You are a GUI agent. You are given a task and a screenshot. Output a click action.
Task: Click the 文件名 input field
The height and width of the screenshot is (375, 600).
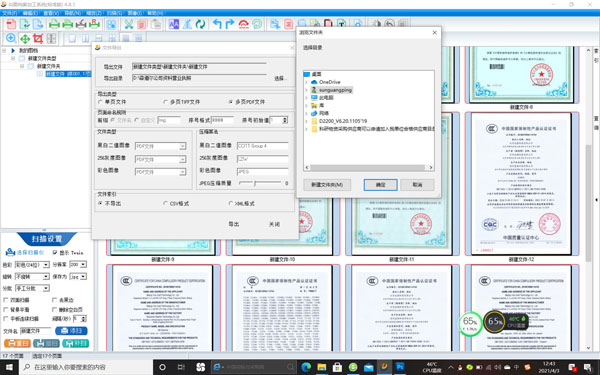35,331
